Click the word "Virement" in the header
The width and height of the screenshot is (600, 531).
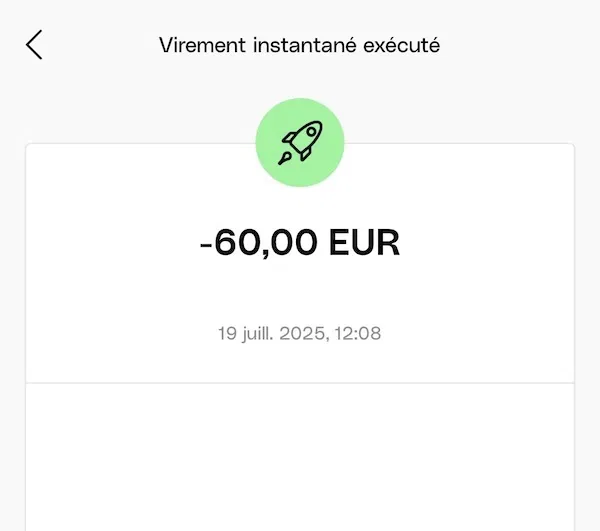(x=194, y=45)
